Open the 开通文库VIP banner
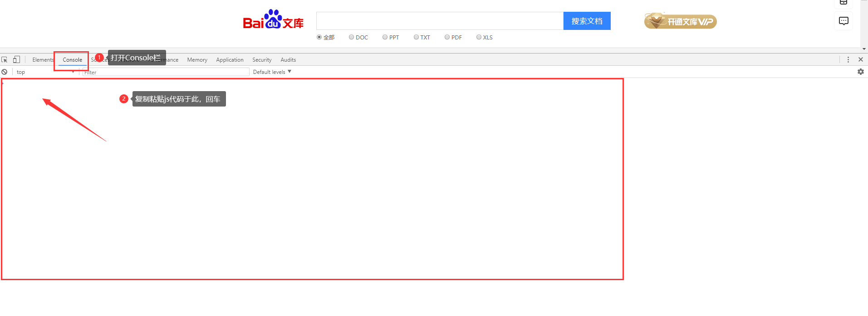Image resolution: width=868 pixels, height=316 pixels. coord(680,21)
